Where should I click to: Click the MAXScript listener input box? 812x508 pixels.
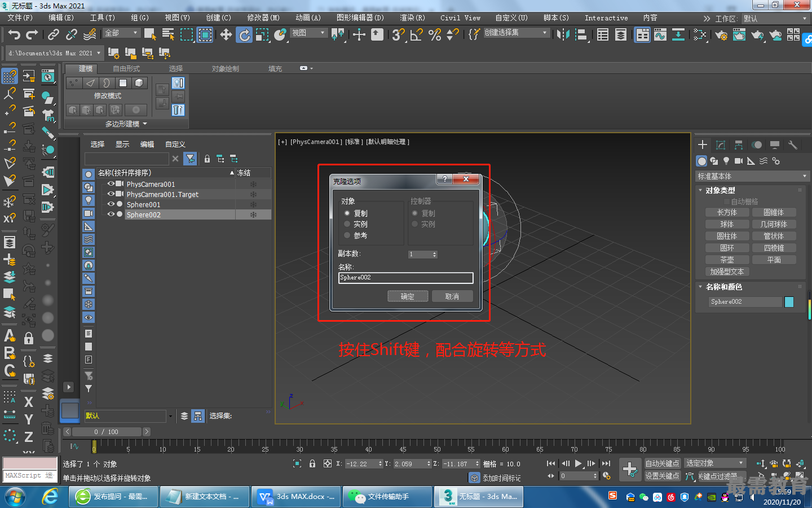[30, 475]
